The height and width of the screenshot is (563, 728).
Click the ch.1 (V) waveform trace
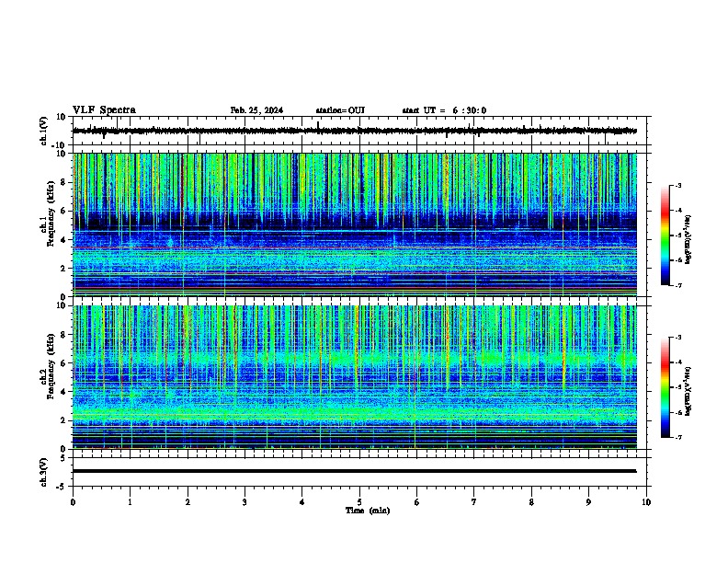[354, 131]
